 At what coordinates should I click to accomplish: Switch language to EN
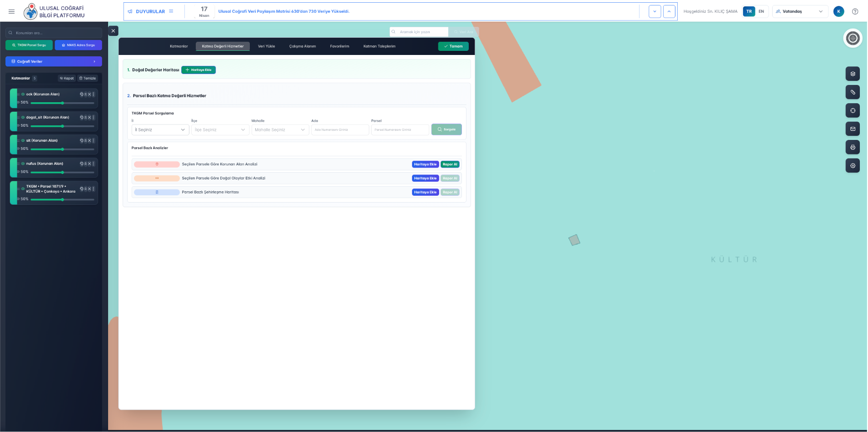[761, 11]
